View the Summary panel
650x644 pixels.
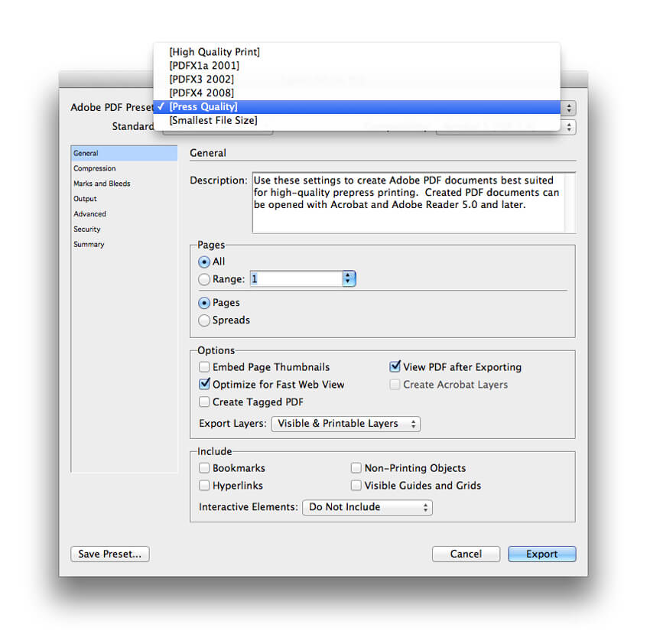pyautogui.click(x=124, y=244)
